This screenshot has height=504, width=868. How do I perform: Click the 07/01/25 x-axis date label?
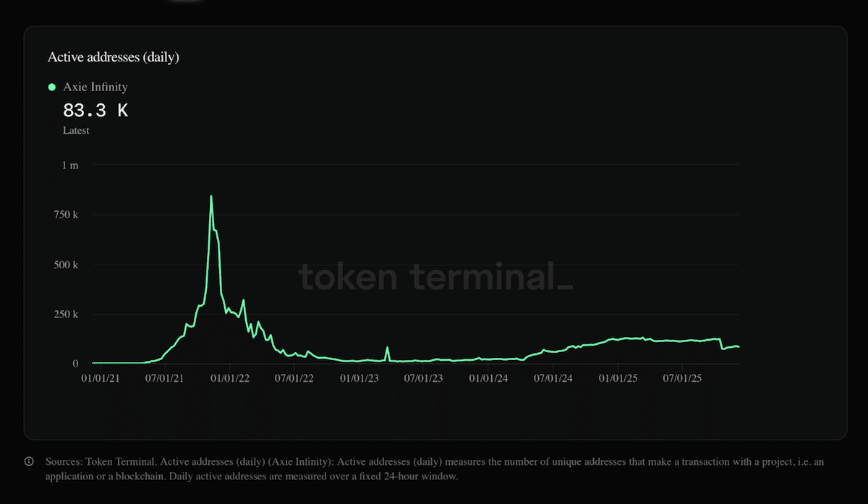coord(684,378)
